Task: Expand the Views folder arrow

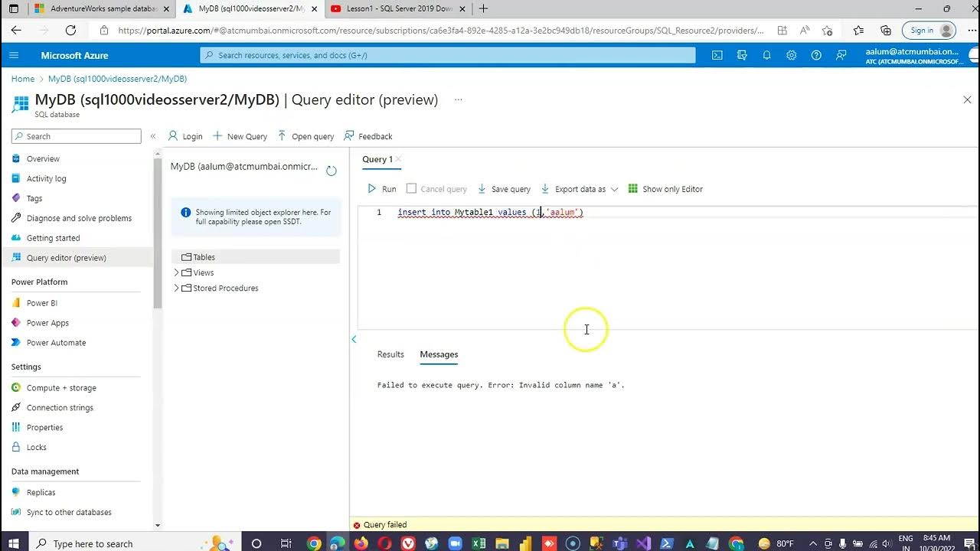Action: 176,272
